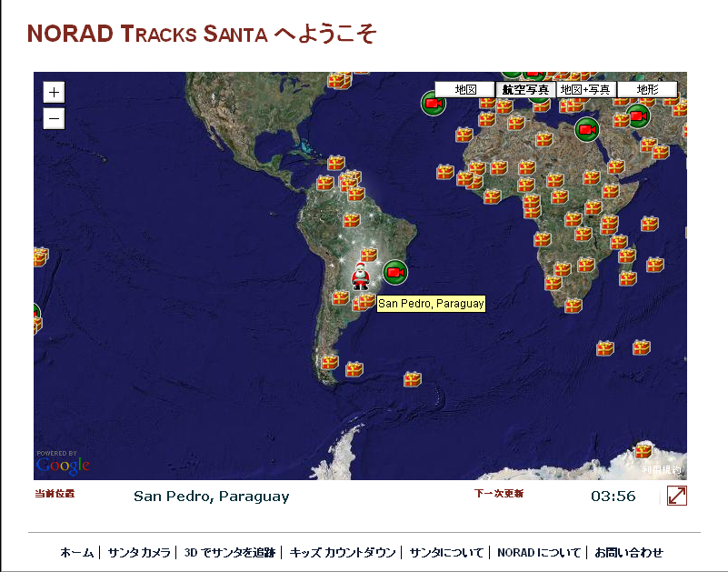Screen dimensions: 728x572
Task: Select the 航空写真 satellite view
Action: (x=525, y=89)
